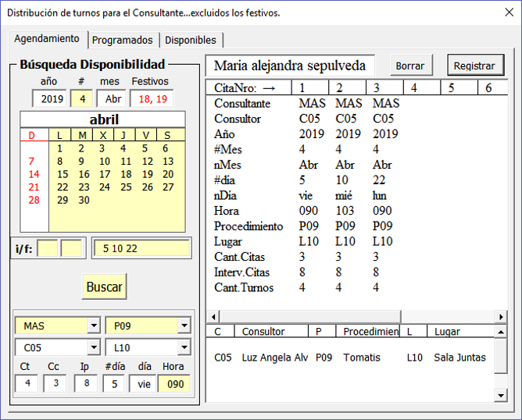Viewport: 522px width, 420px height.
Task: Click the Festivos field showing 18, 19
Action: [x=152, y=99]
